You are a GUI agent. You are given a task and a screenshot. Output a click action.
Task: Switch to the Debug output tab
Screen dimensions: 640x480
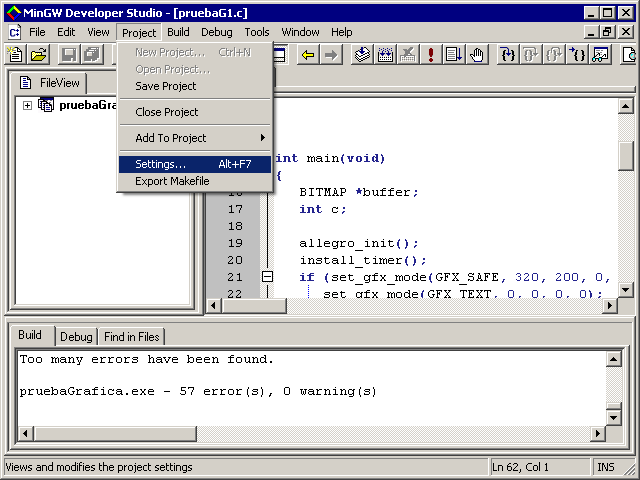(76, 337)
